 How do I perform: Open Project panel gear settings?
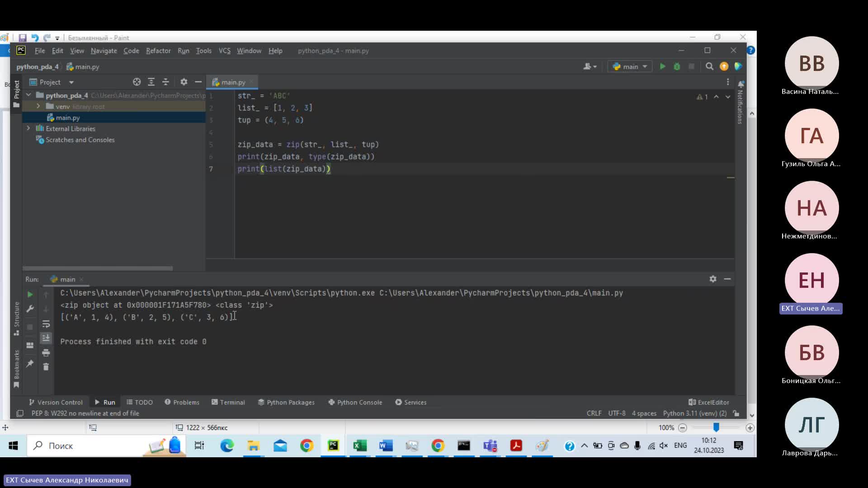point(184,82)
